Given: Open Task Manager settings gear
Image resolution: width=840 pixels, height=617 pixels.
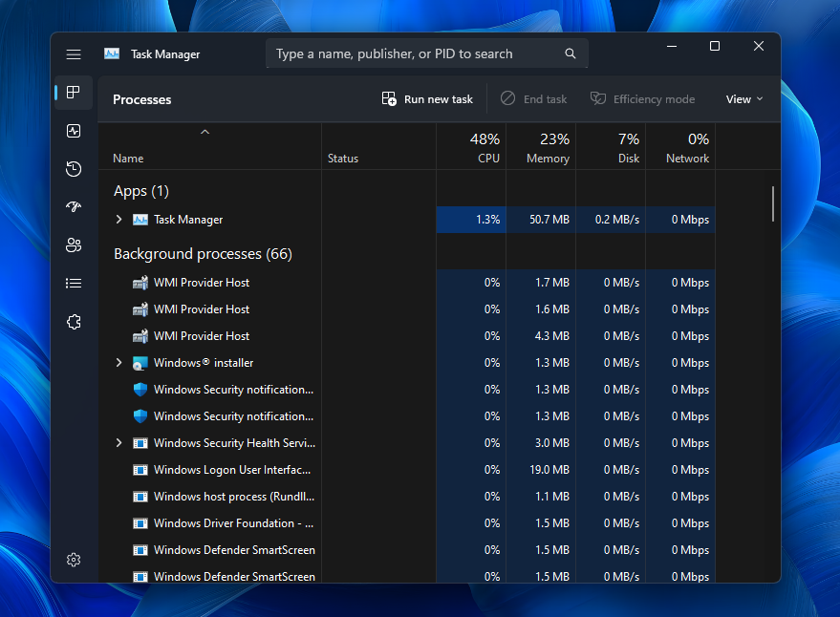Looking at the screenshot, I should tap(74, 560).
